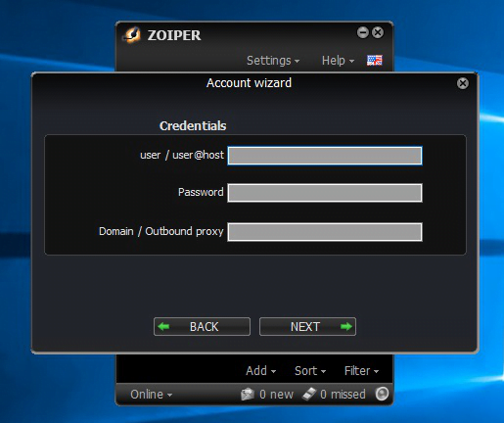Minimize the Zoiper main window

[362, 32]
